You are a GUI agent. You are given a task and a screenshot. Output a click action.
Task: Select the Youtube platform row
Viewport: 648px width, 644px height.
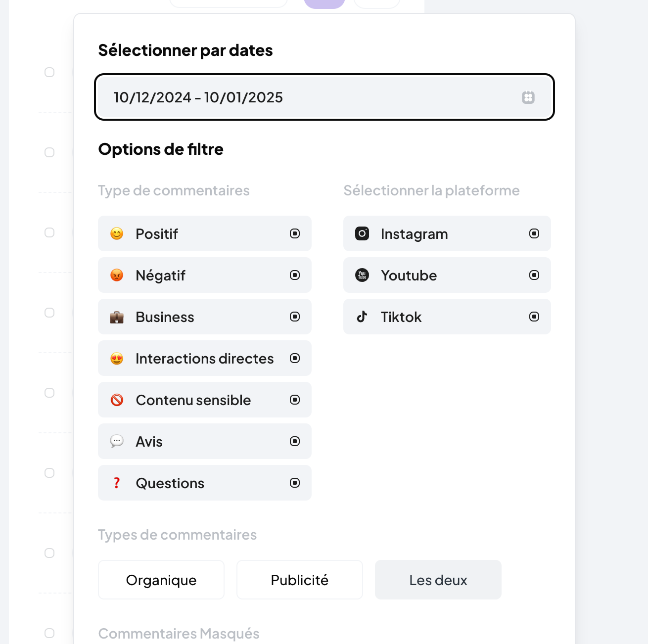point(447,275)
